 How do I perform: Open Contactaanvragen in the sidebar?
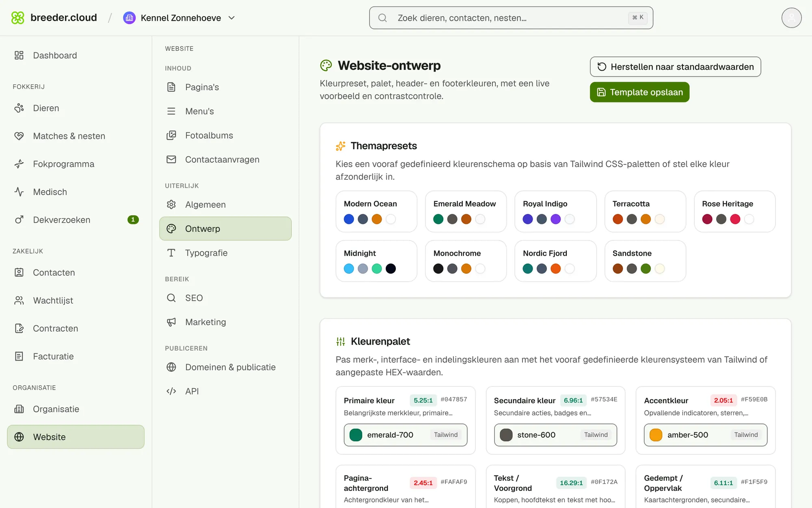[225, 159]
